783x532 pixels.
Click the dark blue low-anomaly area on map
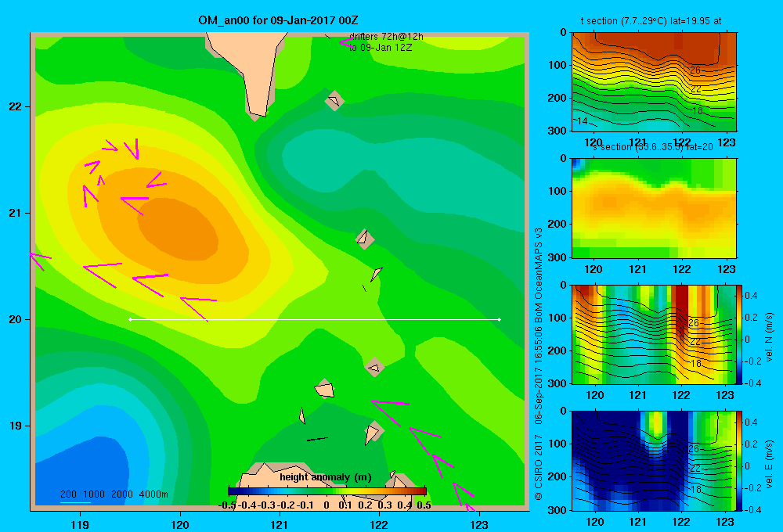(x=82, y=469)
